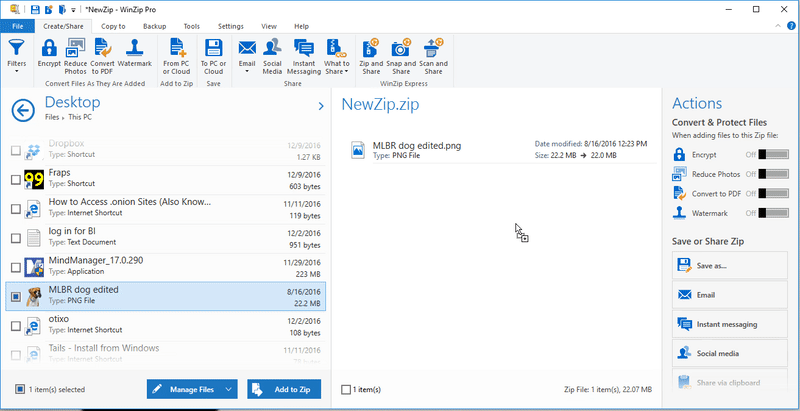
Task: Switch to the View tab
Action: click(x=269, y=26)
